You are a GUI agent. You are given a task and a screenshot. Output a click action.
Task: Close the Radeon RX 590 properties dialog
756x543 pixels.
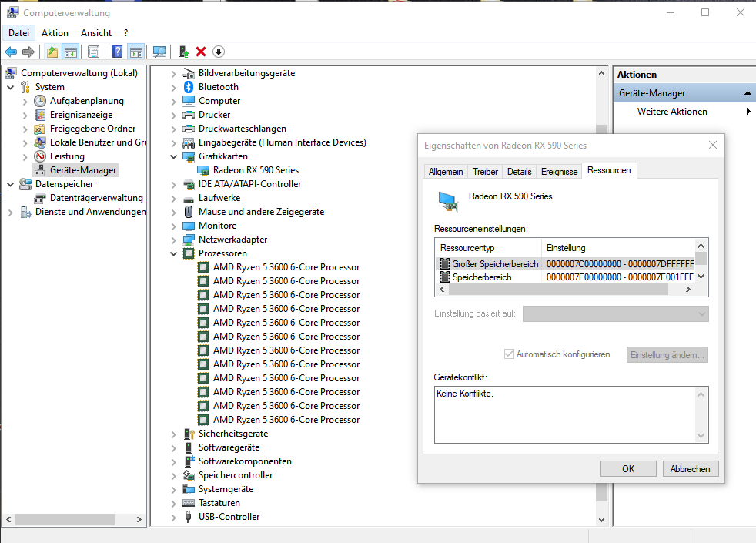[713, 145]
